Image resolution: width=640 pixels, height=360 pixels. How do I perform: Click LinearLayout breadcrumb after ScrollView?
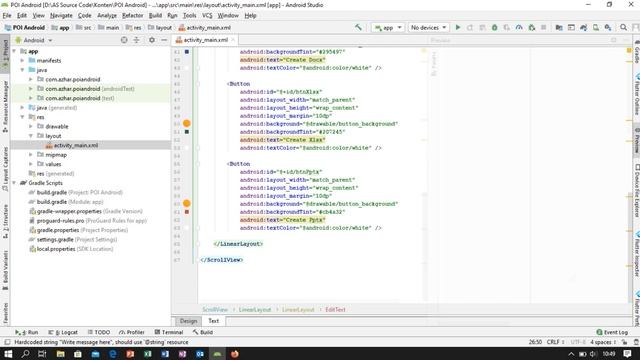[255, 309]
